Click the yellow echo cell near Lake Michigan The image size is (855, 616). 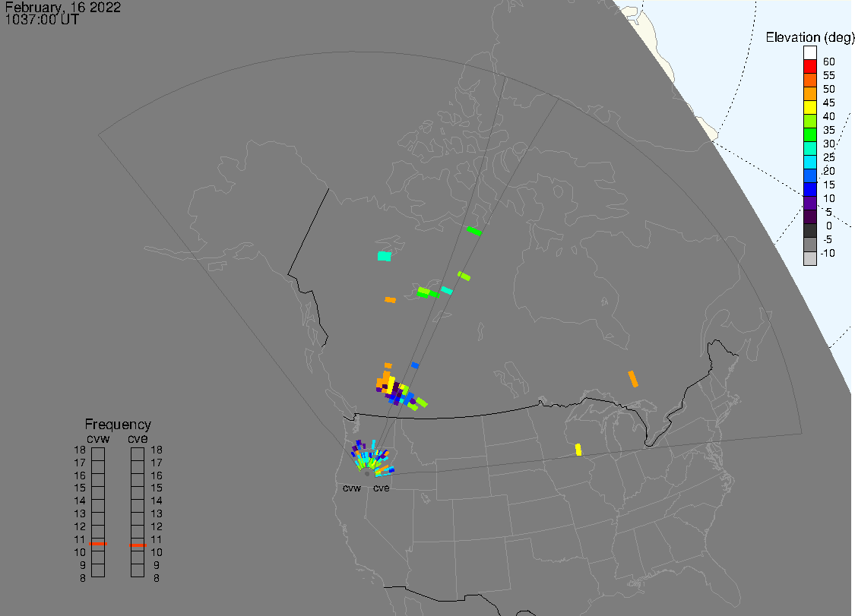click(x=578, y=450)
